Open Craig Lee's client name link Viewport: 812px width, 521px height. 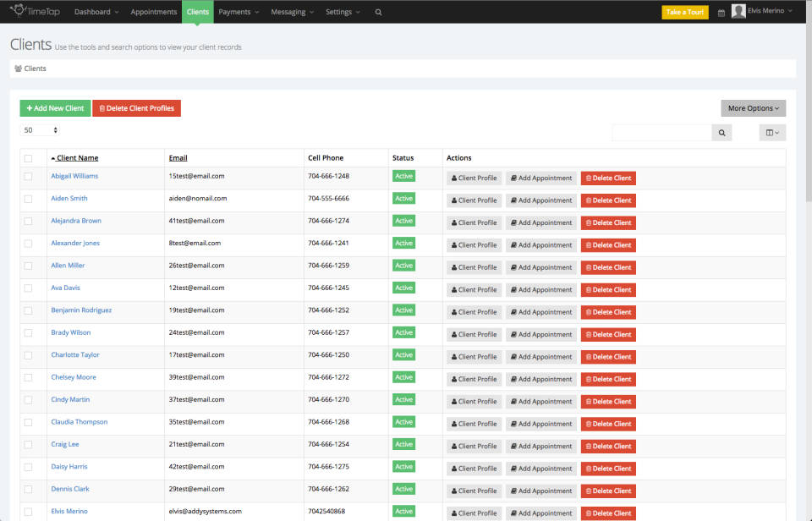click(66, 444)
